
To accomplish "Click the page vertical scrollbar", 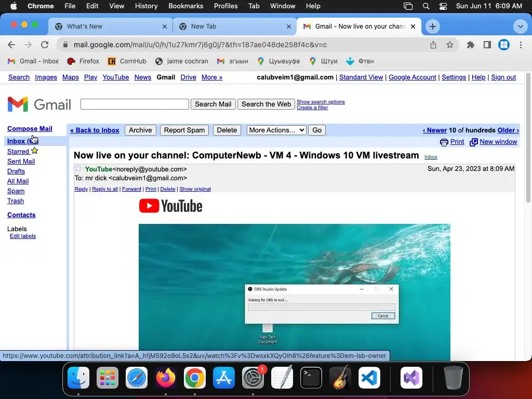I will click(x=528, y=138).
